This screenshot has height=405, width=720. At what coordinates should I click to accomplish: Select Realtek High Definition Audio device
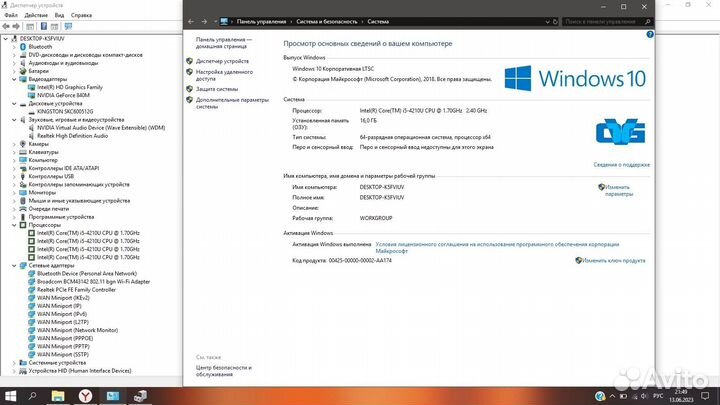tap(72, 136)
